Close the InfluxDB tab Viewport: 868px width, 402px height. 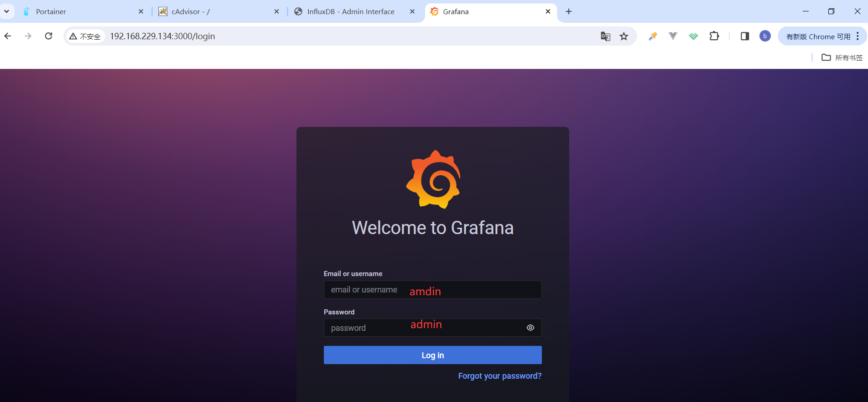(x=412, y=11)
